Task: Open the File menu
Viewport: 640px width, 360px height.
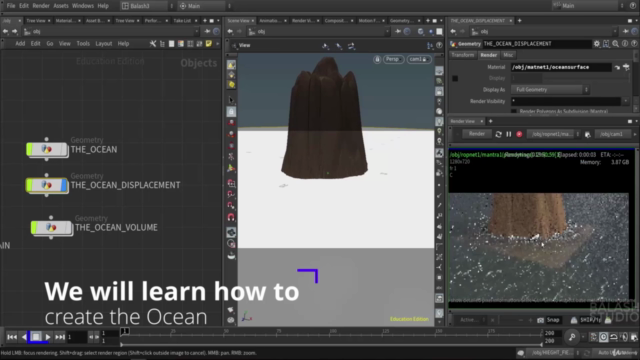Action: tap(11, 6)
